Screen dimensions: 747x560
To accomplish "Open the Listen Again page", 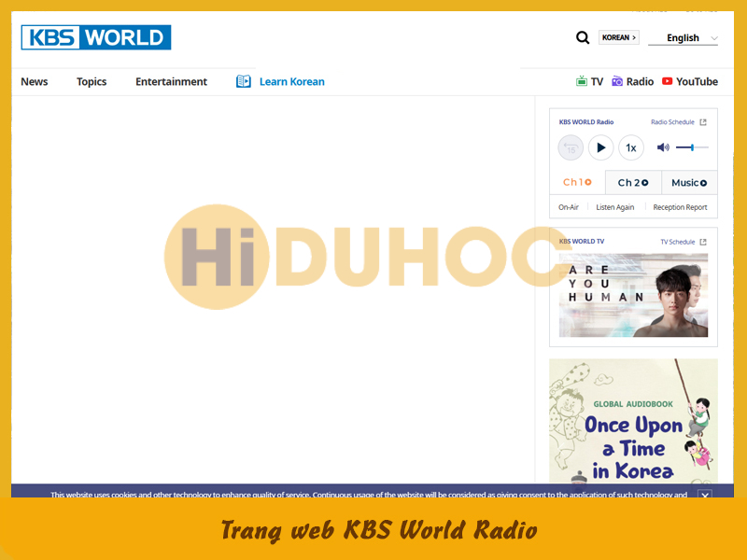I will tap(615, 206).
